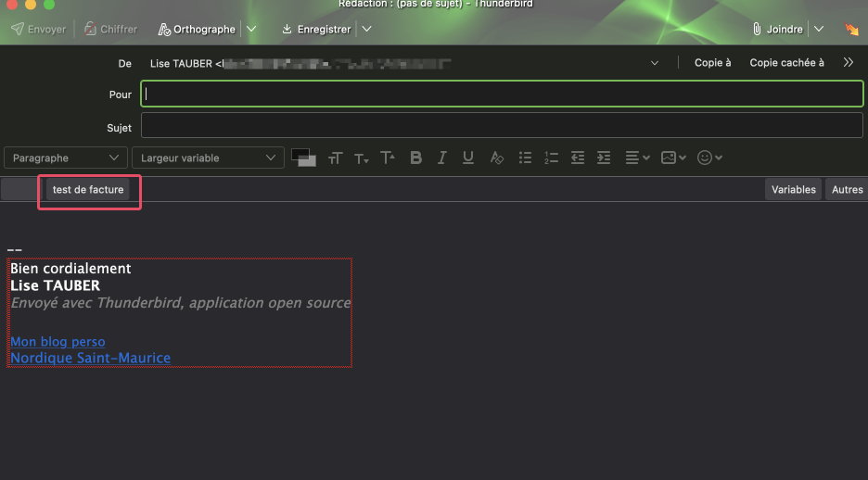This screenshot has width=868, height=480.
Task: Open the text color swatch picker
Action: [x=303, y=158]
